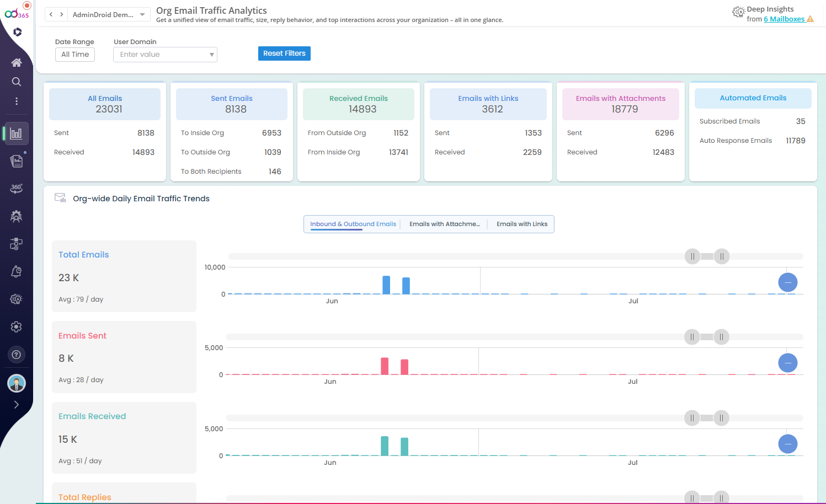The width and height of the screenshot is (826, 504).
Task: Open the 360° view sidebar icon
Action: tap(17, 189)
